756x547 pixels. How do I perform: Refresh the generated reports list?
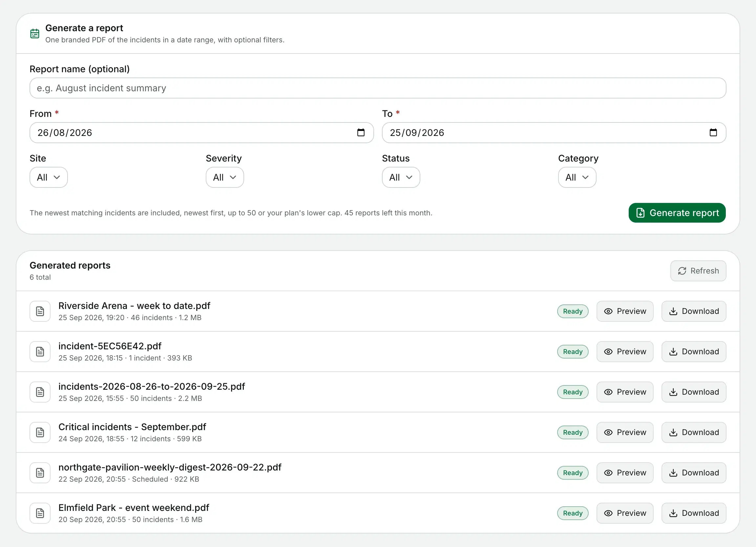[698, 271]
